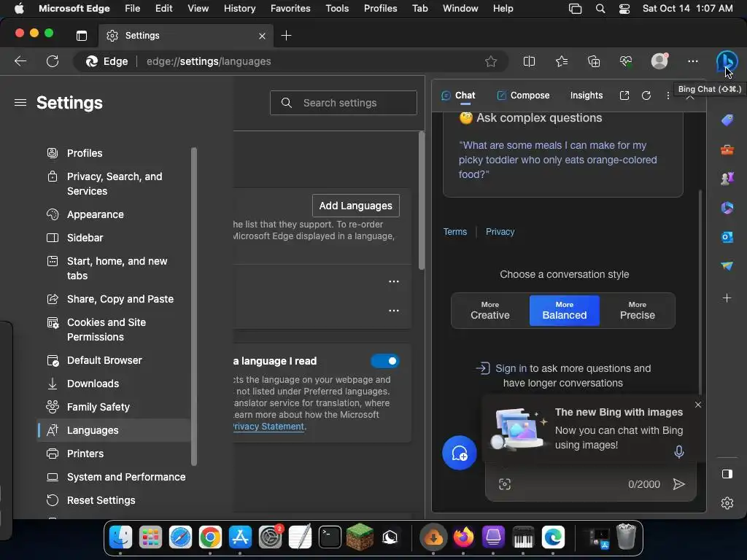Open the Terms link

pos(455,232)
